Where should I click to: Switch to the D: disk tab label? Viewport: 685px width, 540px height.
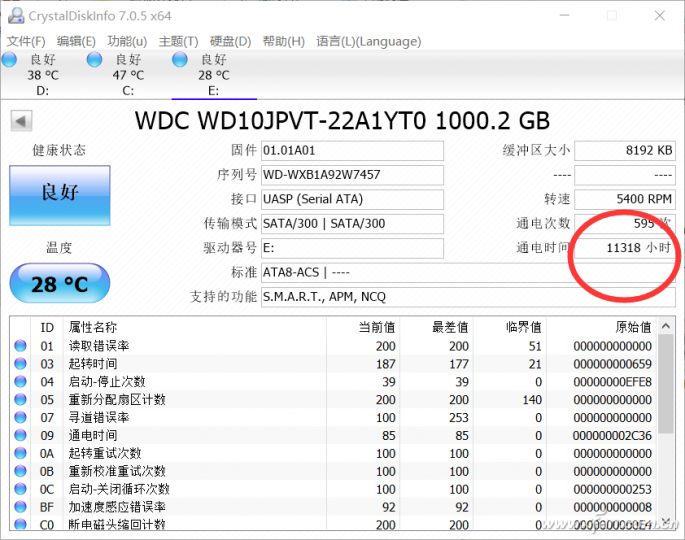tap(42, 91)
